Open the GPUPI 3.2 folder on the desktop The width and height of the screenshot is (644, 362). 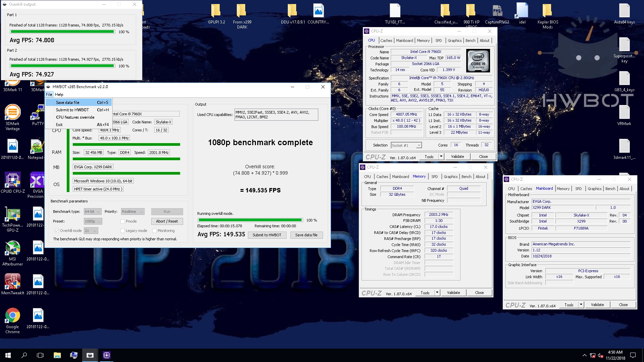tap(216, 14)
